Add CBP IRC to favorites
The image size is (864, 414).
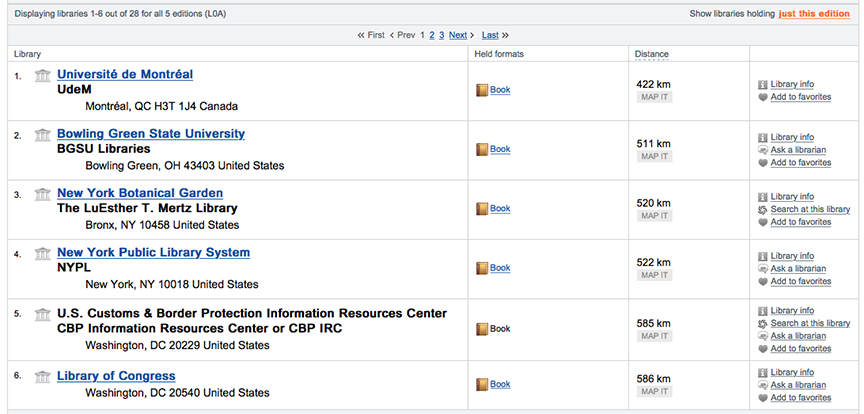[801, 349]
